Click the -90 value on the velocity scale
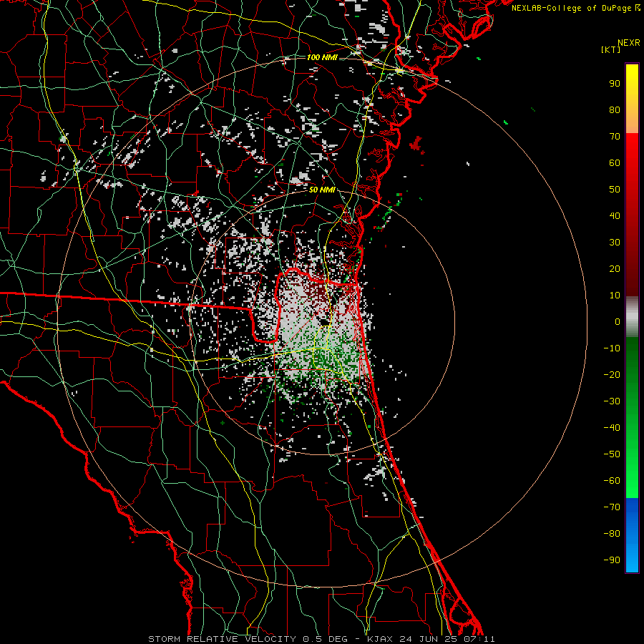 tap(612, 560)
